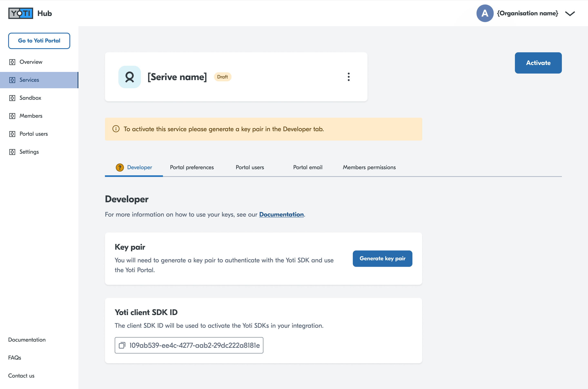This screenshot has height=389, width=588.
Task: Go to Yoti Portal button
Action: point(39,41)
